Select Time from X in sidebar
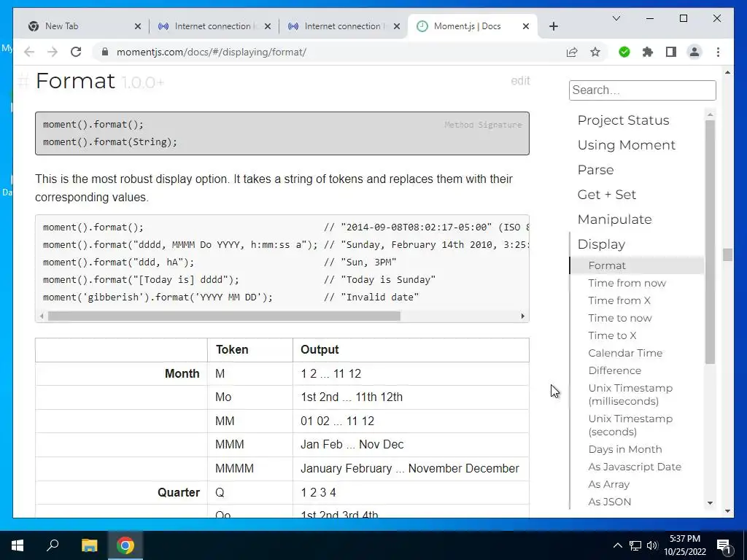The width and height of the screenshot is (747, 560). coord(619,300)
